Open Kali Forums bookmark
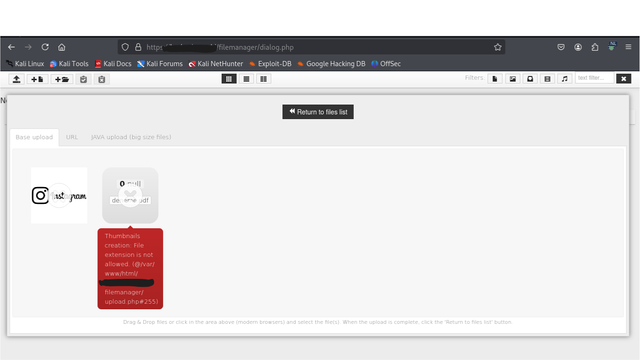The image size is (640, 360). pos(160,64)
